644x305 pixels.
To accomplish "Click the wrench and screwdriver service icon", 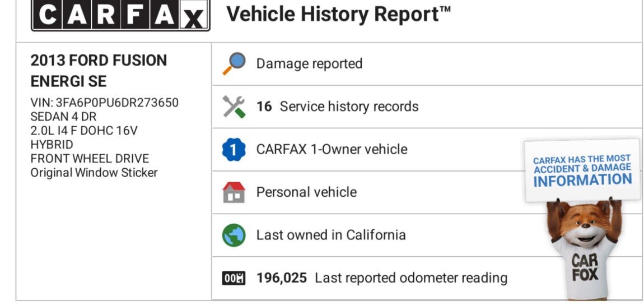I will pos(234,107).
